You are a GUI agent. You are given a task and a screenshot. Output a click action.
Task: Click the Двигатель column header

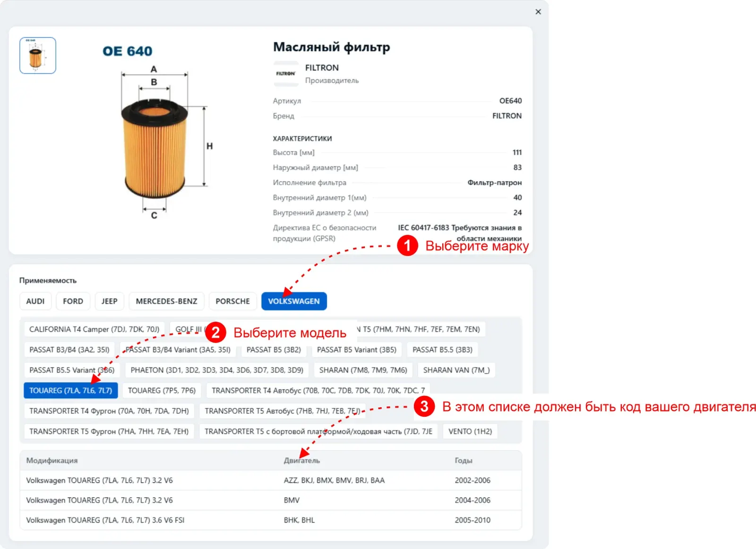302,461
